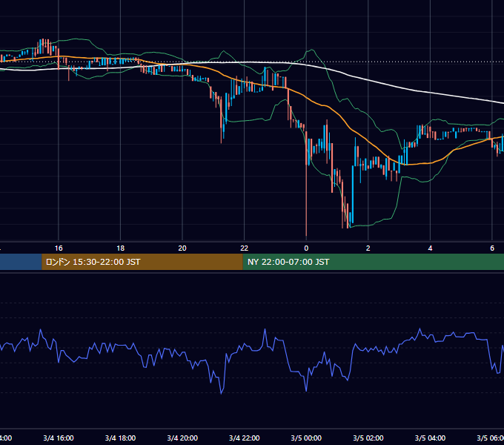504x445 pixels.
Task: Click time axis label 18 on price chart
Action: (x=121, y=248)
